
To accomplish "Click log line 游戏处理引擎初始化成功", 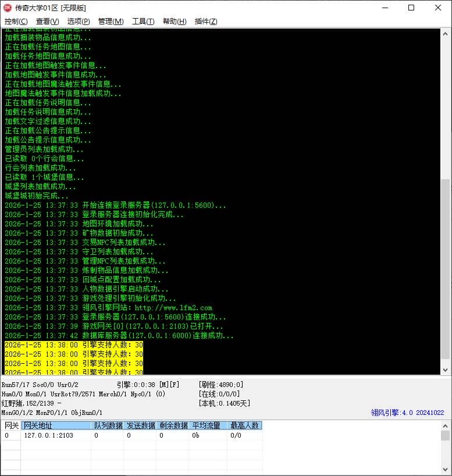I will click(90, 298).
